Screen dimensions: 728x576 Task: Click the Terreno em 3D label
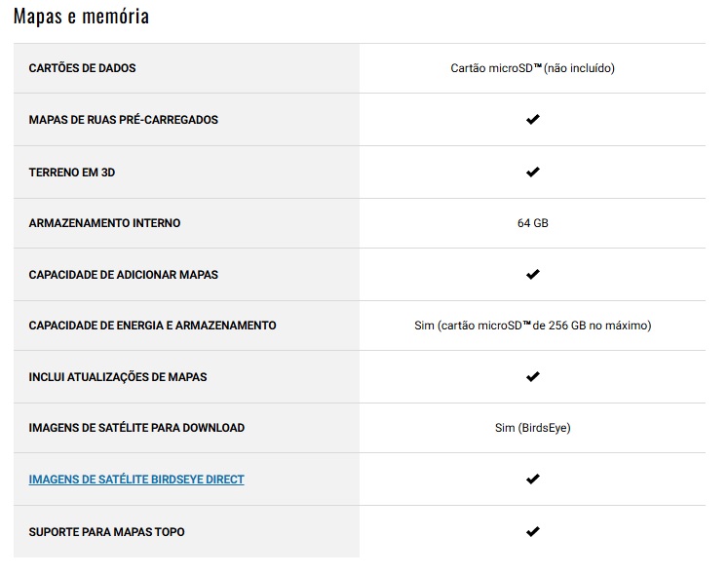click(x=72, y=173)
